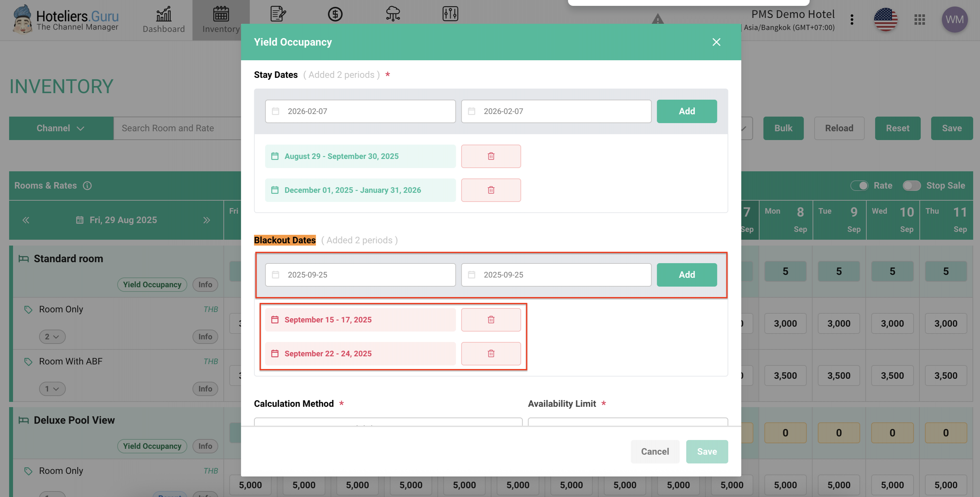The width and height of the screenshot is (980, 497).
Task: Remove the August 29 - September 30 stay period
Action: point(491,156)
